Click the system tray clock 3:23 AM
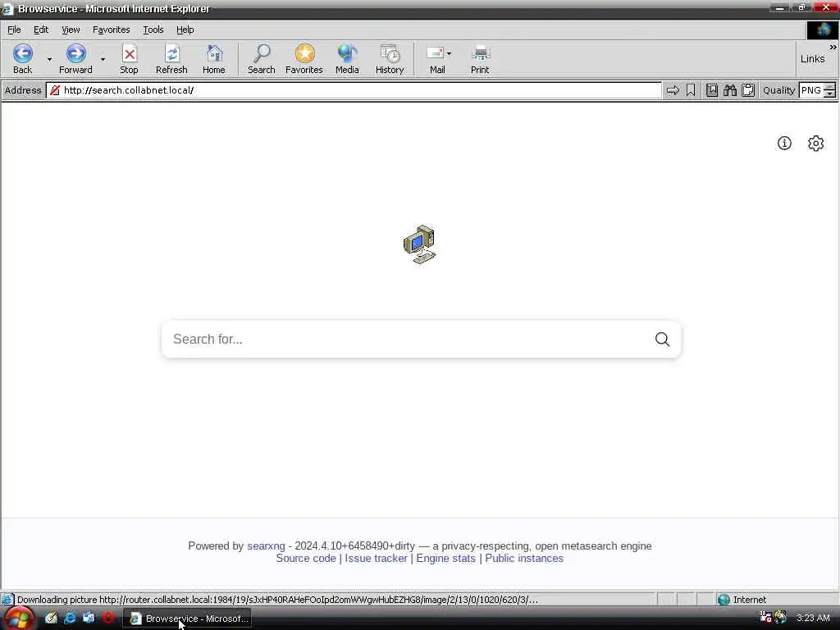Image resolution: width=840 pixels, height=630 pixels. 813,618
